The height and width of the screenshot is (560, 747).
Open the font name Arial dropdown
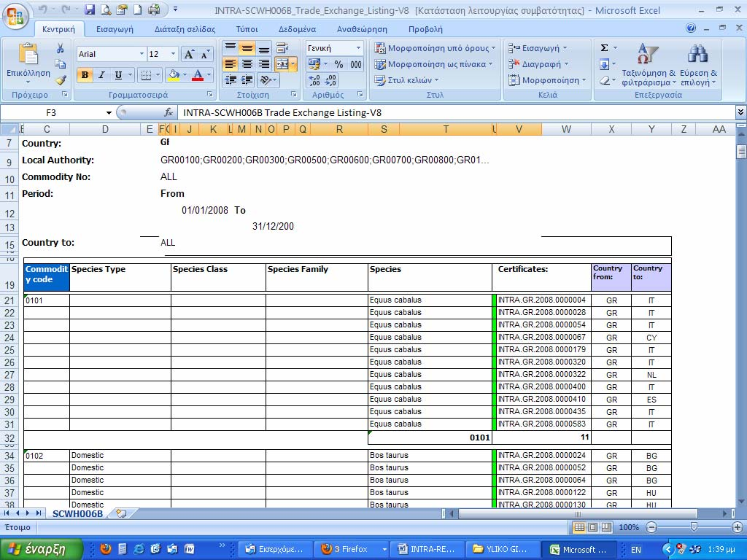coord(142,54)
